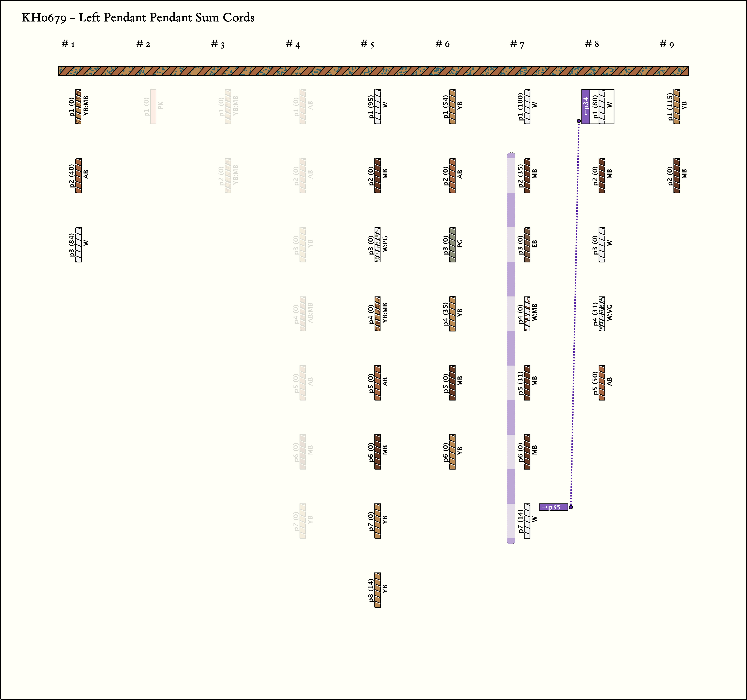Select cord p3 (0) EB in column 7
This screenshot has height=700, width=747.
pos(527,245)
